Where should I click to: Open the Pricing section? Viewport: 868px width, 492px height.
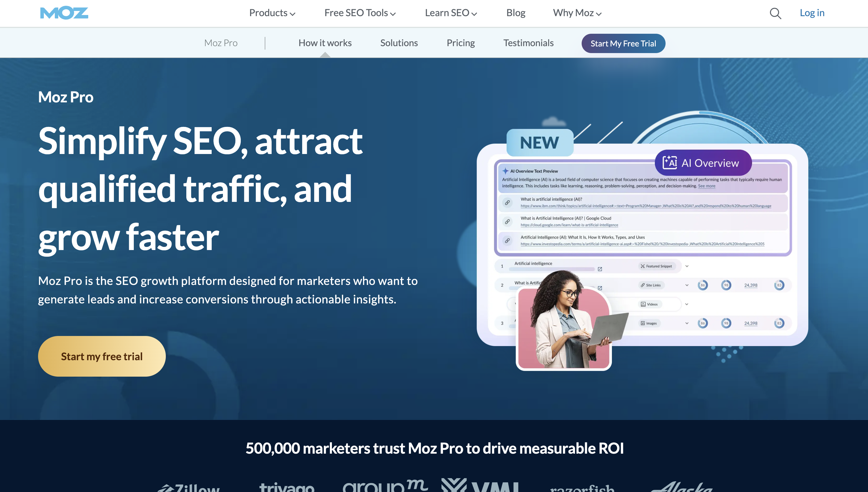pyautogui.click(x=461, y=43)
